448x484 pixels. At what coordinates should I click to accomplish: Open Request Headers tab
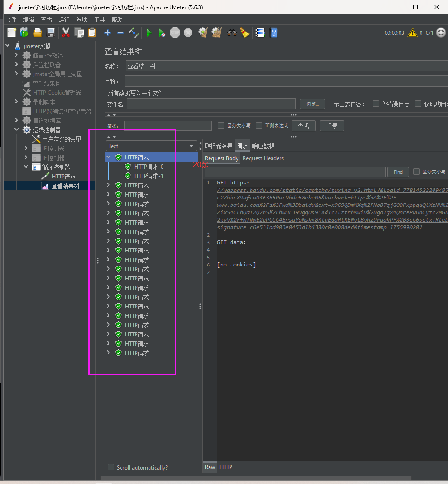(263, 158)
